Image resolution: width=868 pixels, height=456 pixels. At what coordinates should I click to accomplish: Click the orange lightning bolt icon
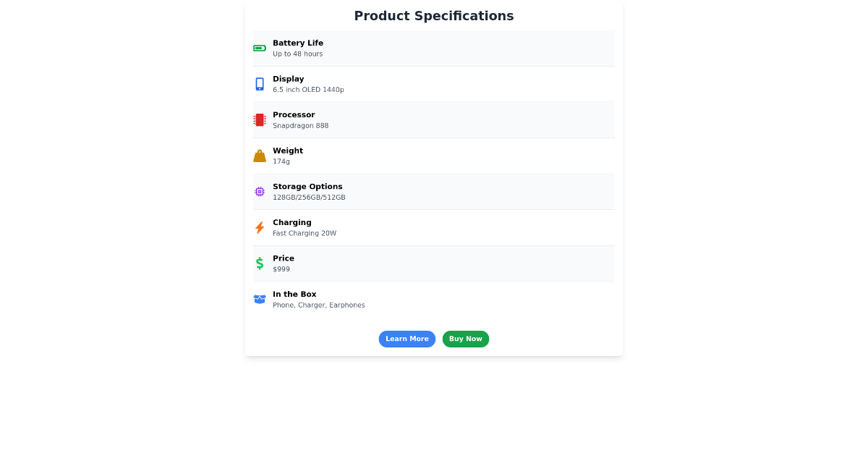(260, 227)
